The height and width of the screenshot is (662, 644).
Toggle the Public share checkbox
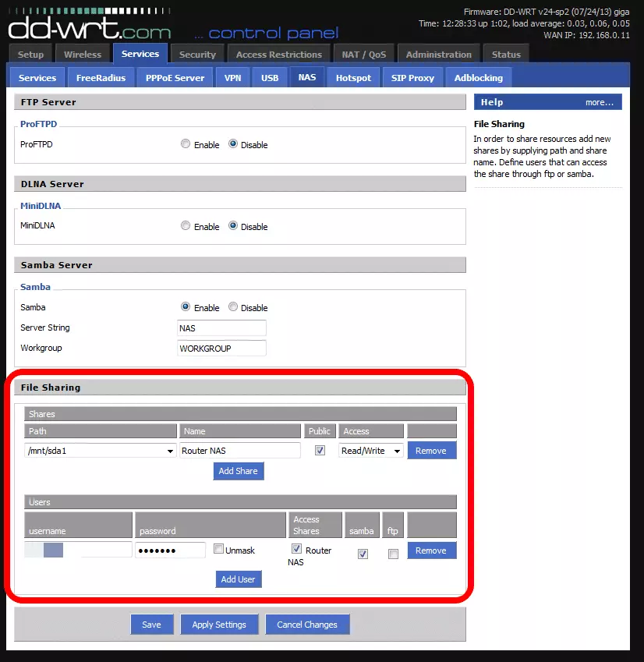click(320, 451)
